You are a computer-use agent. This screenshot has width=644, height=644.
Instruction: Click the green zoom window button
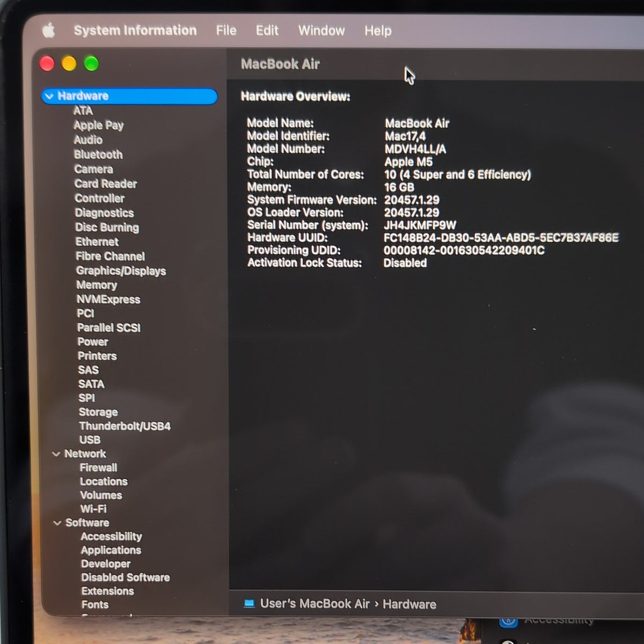point(91,64)
